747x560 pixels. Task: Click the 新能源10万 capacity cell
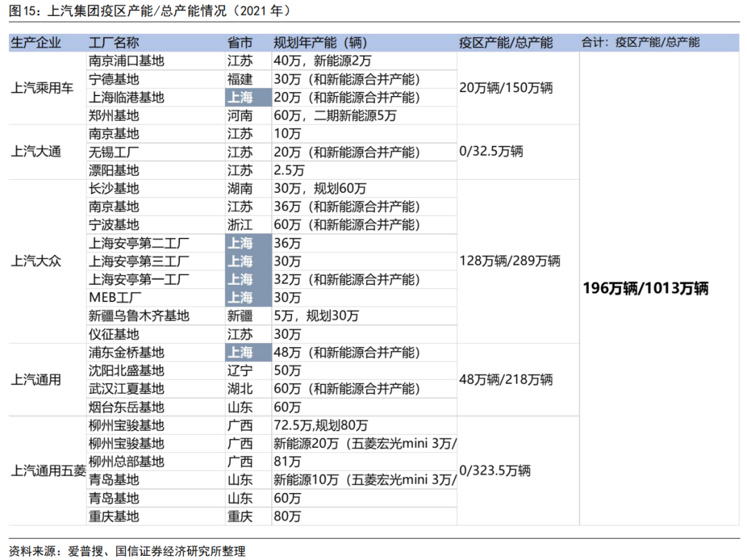[x=365, y=480]
